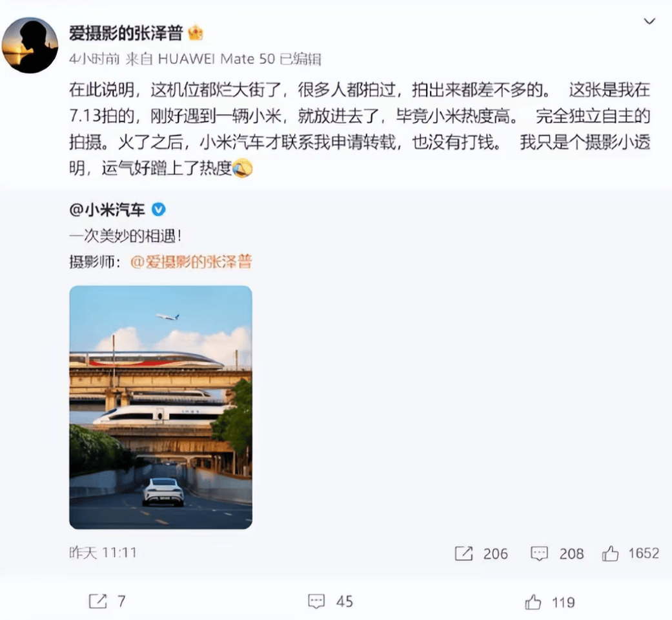672x620 pixels.
Task: Open the train and car photo thumbnail
Action: (x=161, y=407)
